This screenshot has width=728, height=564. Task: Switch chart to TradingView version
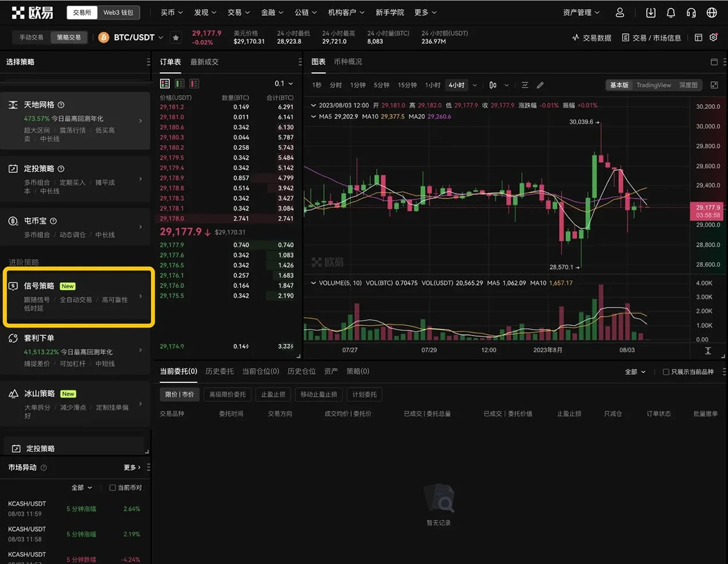653,85
